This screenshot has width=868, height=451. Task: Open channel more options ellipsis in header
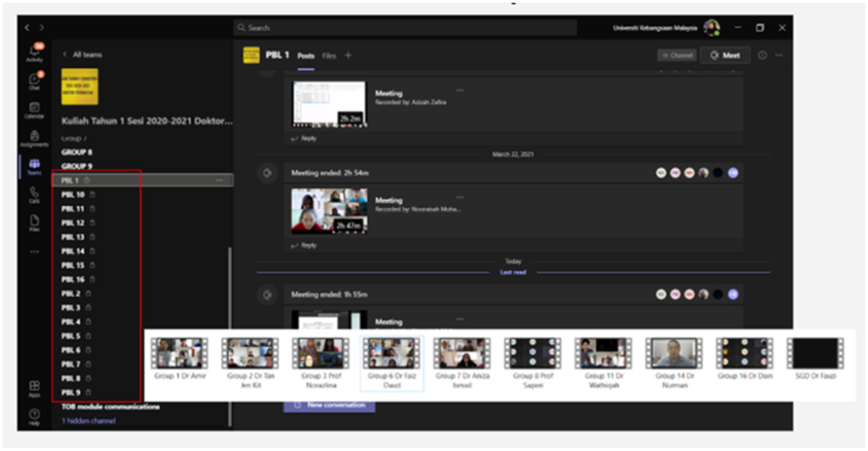(x=779, y=55)
